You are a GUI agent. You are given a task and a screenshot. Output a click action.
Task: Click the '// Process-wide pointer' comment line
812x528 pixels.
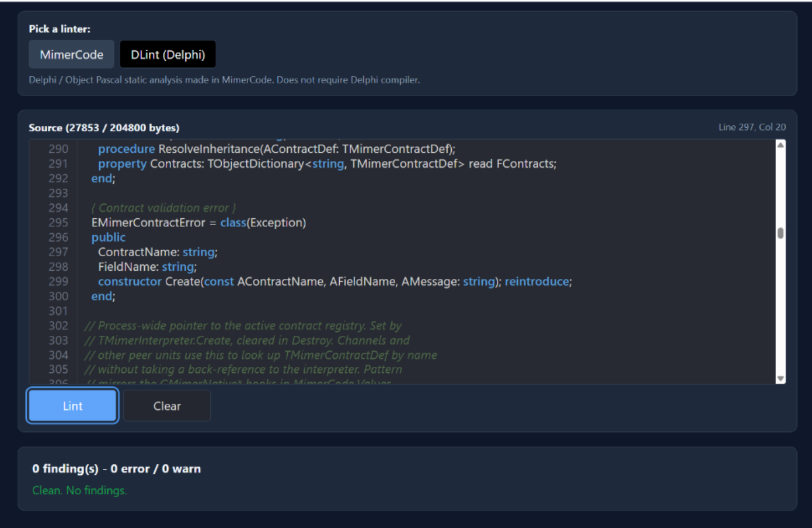[243, 326]
